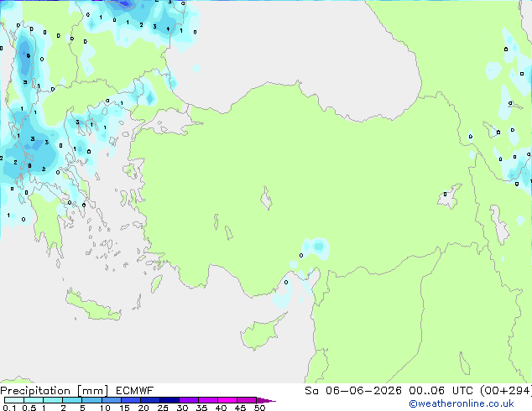
Task: Click the '15' legend scale label
Action: click(124, 408)
